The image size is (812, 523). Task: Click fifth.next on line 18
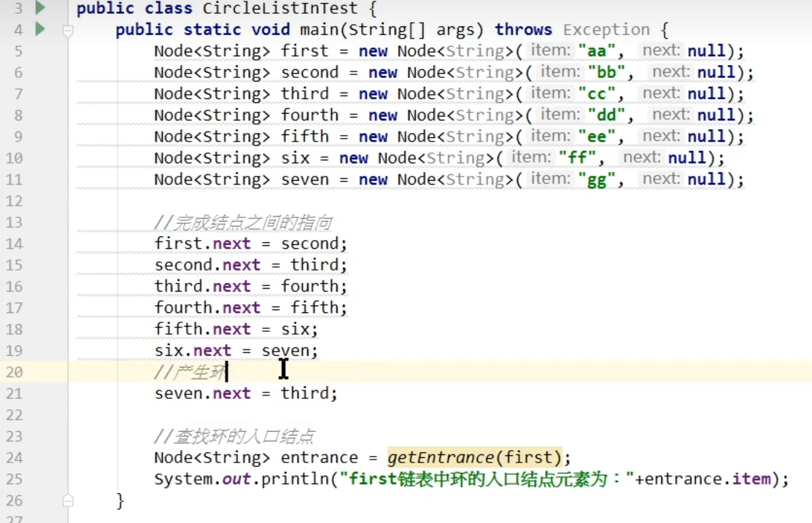(x=203, y=329)
